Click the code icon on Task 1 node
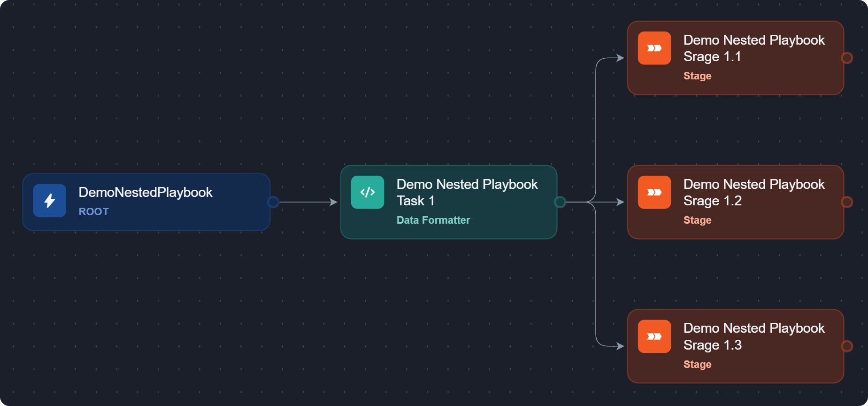The width and height of the screenshot is (868, 406). pyautogui.click(x=368, y=192)
